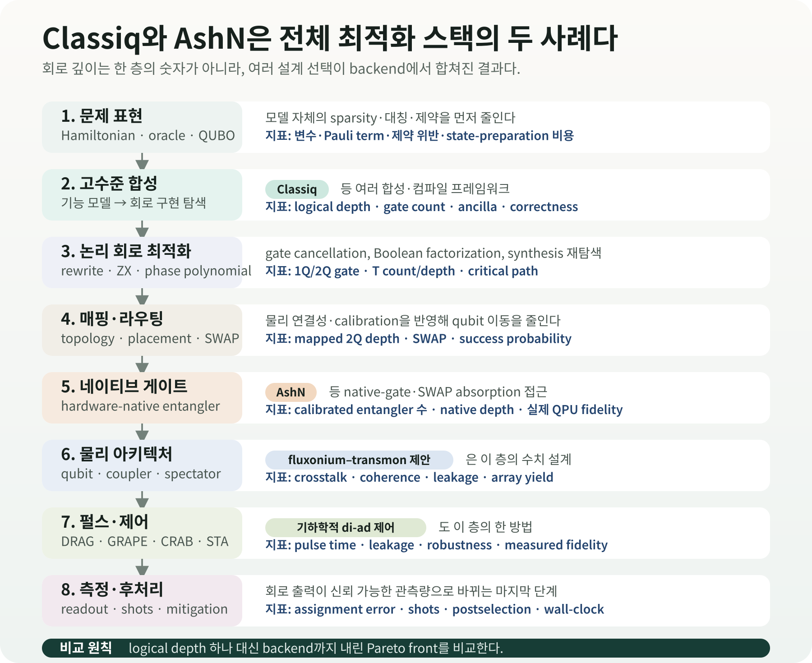The height and width of the screenshot is (663, 812).
Task: Click '등 여러 합성·컴파일 프레임워크' text
Action: [425, 189]
